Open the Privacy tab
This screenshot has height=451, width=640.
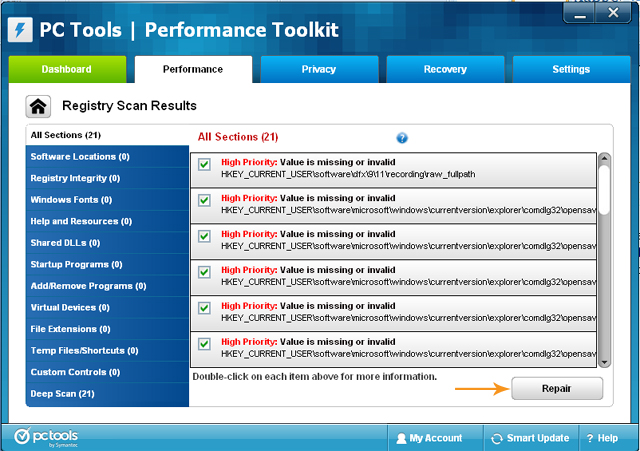[x=319, y=70]
